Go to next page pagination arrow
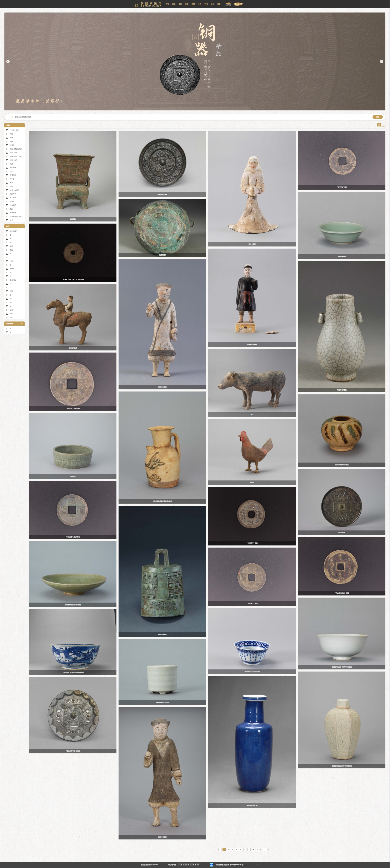Screen dimensions: 390x868 tap(257, 849)
